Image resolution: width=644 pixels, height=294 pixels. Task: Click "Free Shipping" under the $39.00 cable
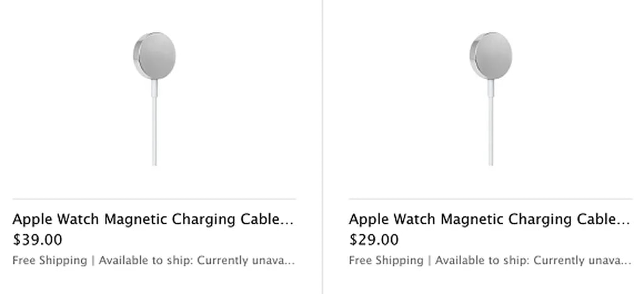coord(49,260)
